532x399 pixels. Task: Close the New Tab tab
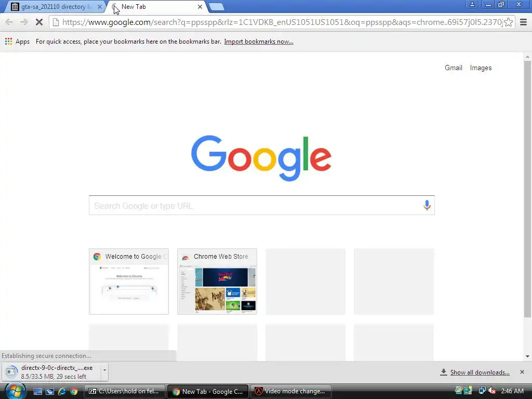[x=200, y=7]
